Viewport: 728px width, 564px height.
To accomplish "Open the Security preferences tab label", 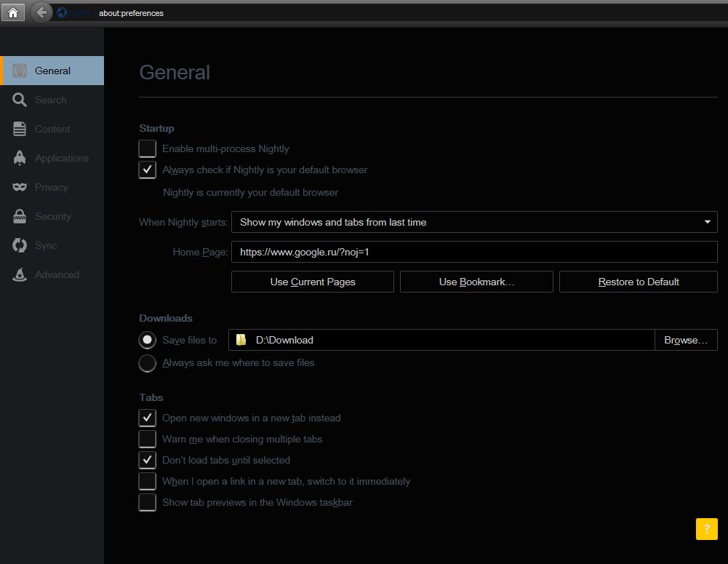I will pyautogui.click(x=53, y=216).
